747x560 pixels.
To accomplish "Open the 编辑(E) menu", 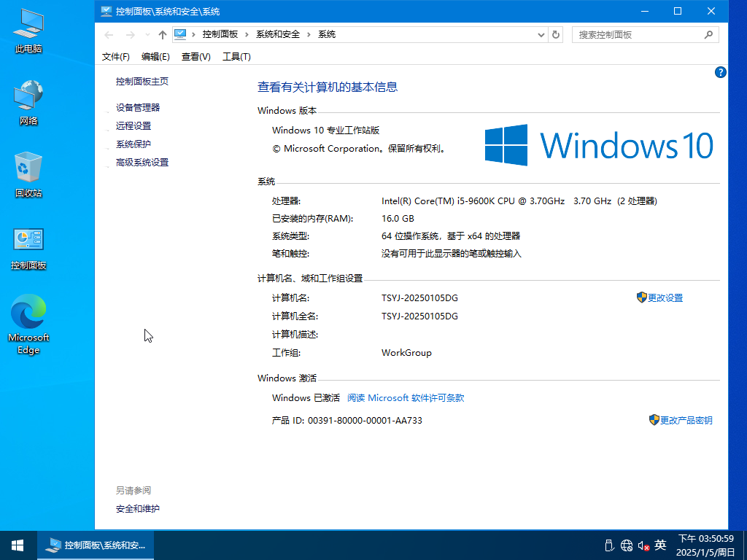I will point(155,57).
